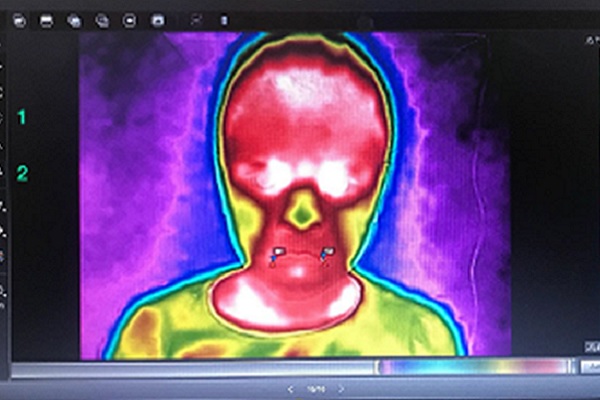
Task: Go to the previous image with the left arrow
Action: point(290,389)
